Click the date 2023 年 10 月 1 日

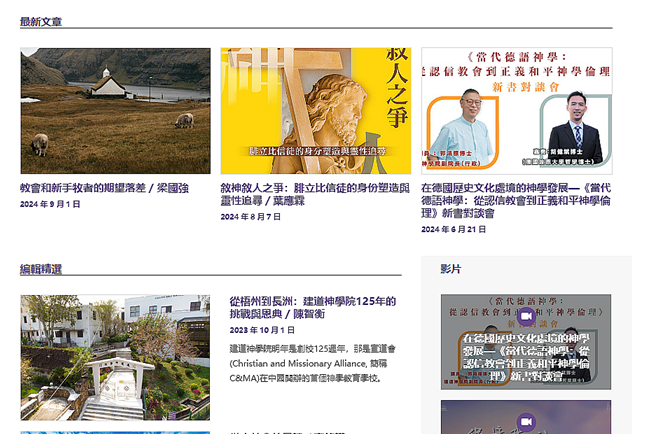(262, 330)
